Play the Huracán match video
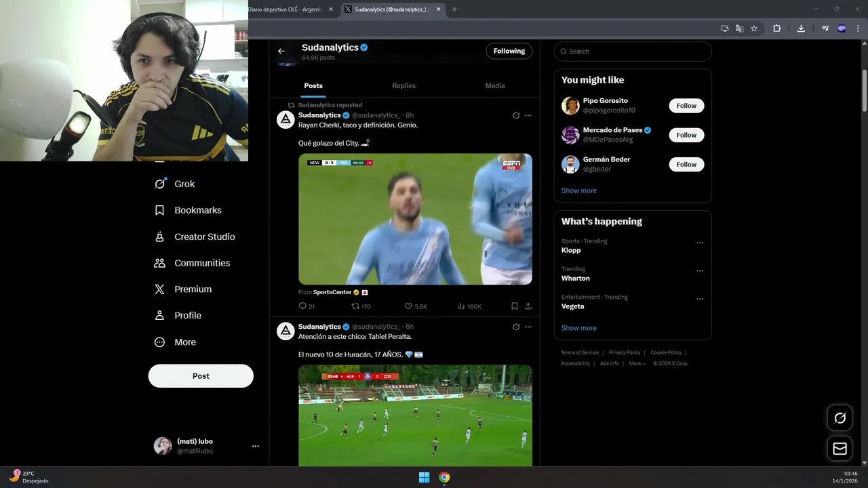This screenshot has width=868, height=488. click(x=415, y=415)
